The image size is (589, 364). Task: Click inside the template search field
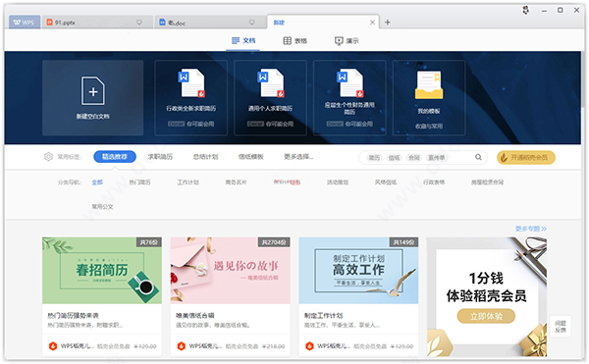pos(422,157)
